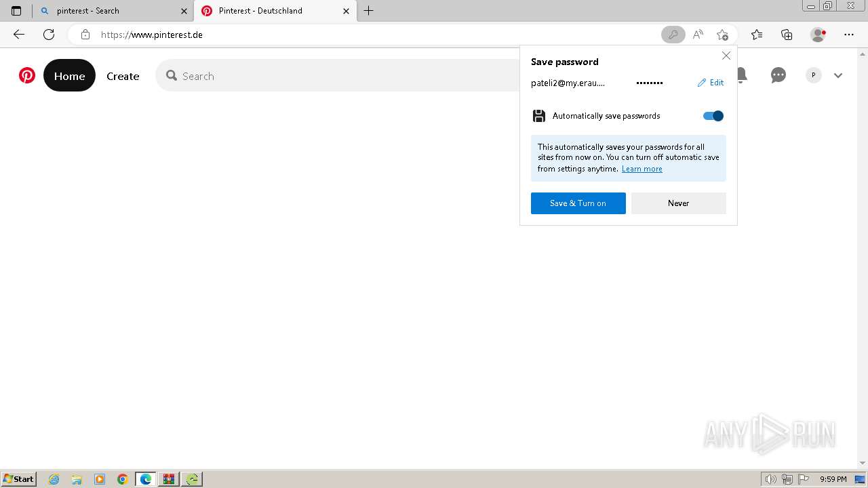
Task: Open Read aloud in address bar
Action: (x=698, y=35)
